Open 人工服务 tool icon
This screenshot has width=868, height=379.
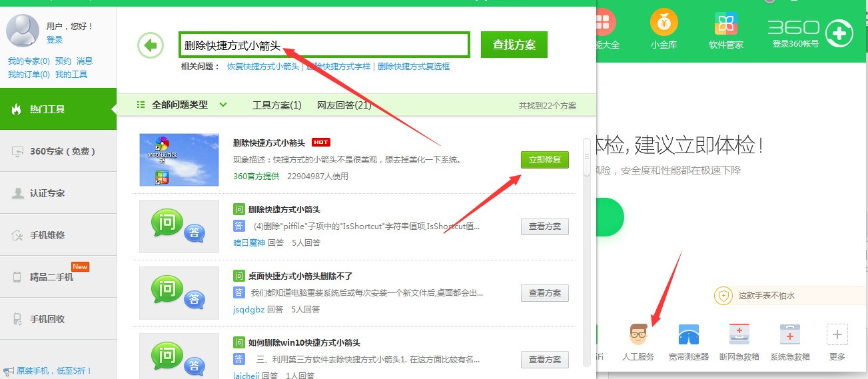click(x=638, y=334)
